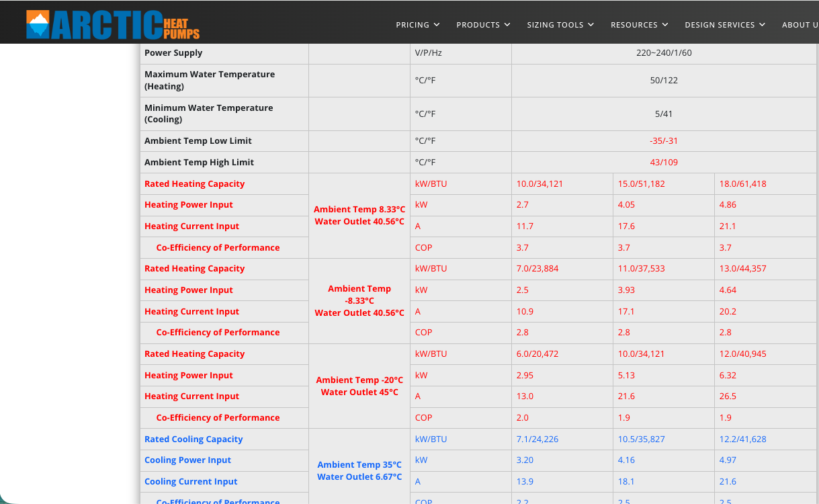Open the Products menu
Screen dimensions: 819x504
click(484, 25)
